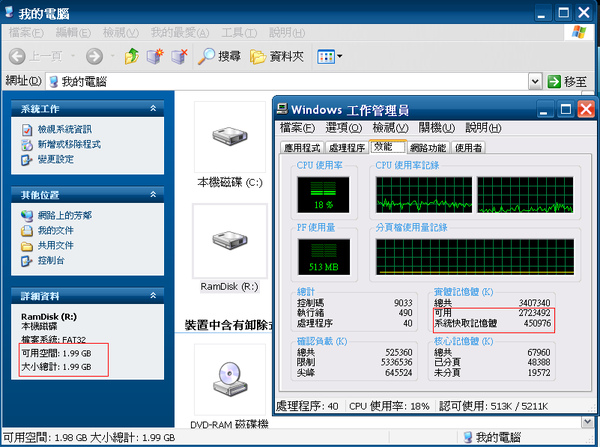
Task: Open the Explorer 工具(T) menu
Action: 239,33
